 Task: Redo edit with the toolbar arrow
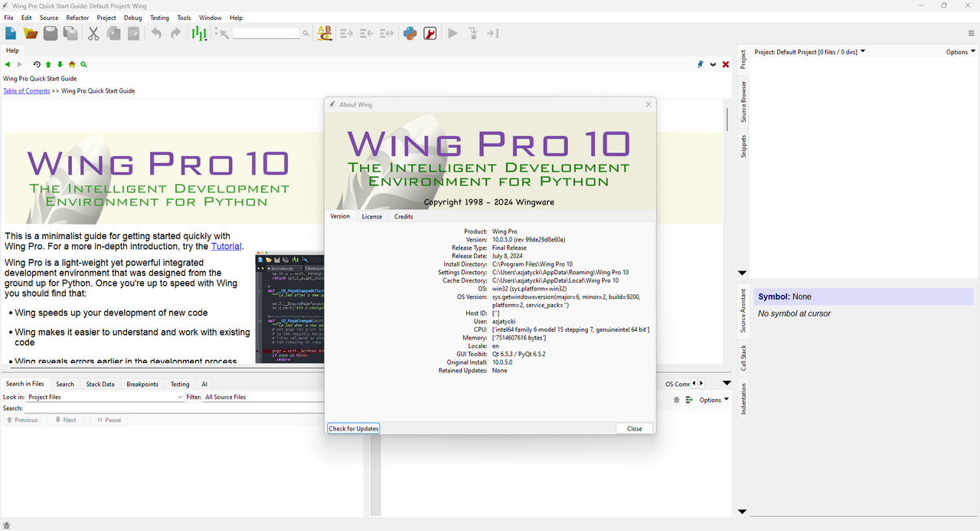click(176, 33)
